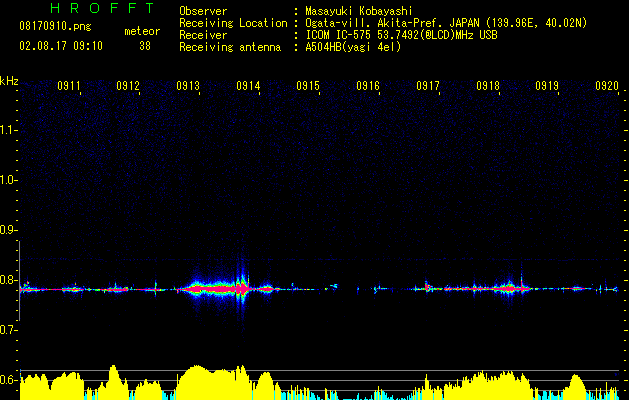This screenshot has height=400, width=629.
Task: Click the 0916 time marker
Action: tap(368, 86)
